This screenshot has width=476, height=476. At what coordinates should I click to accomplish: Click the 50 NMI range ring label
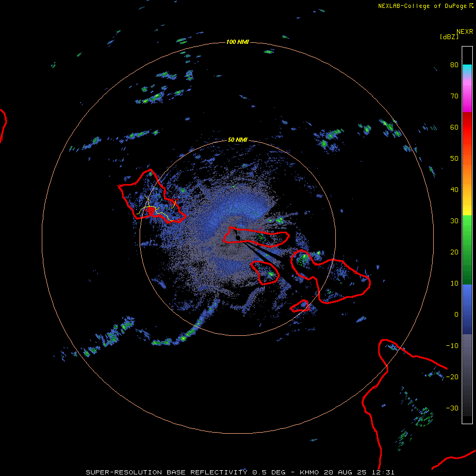tap(237, 140)
